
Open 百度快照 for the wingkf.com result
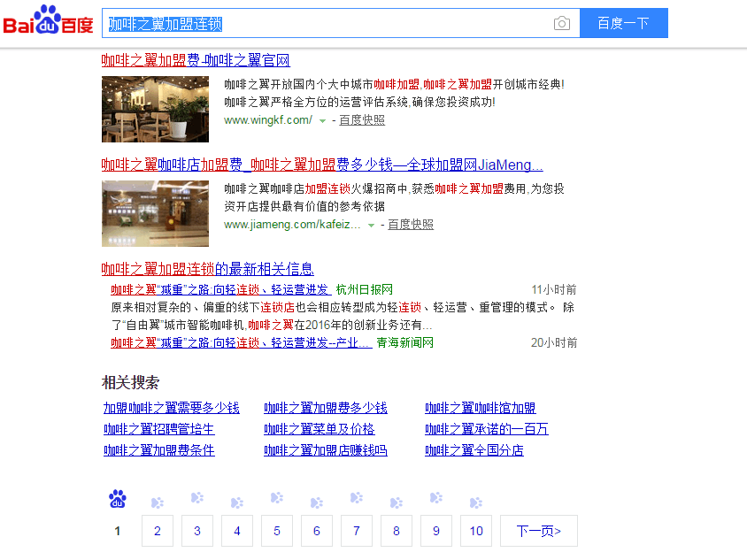362,120
